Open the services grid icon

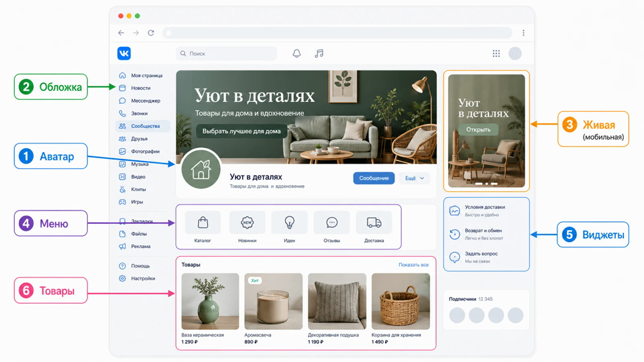[496, 54]
